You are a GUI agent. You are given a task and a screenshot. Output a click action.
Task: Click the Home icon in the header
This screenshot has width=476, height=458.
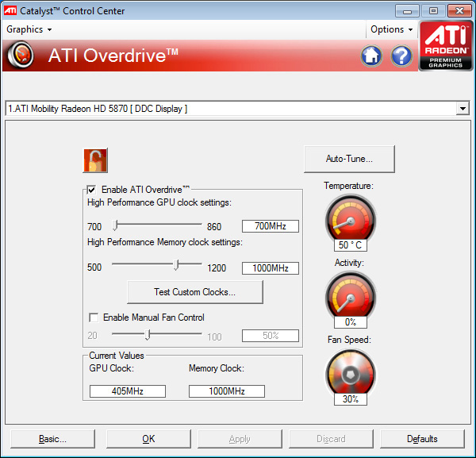click(371, 56)
